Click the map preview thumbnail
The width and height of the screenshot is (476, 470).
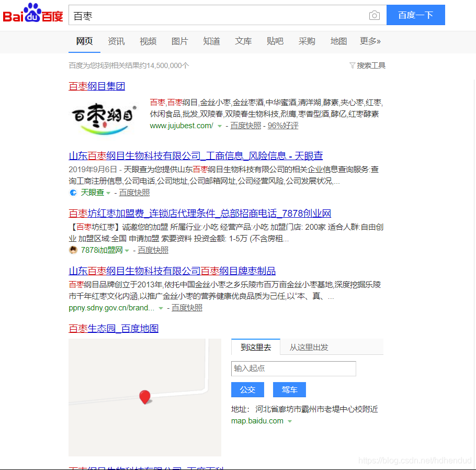(x=145, y=397)
